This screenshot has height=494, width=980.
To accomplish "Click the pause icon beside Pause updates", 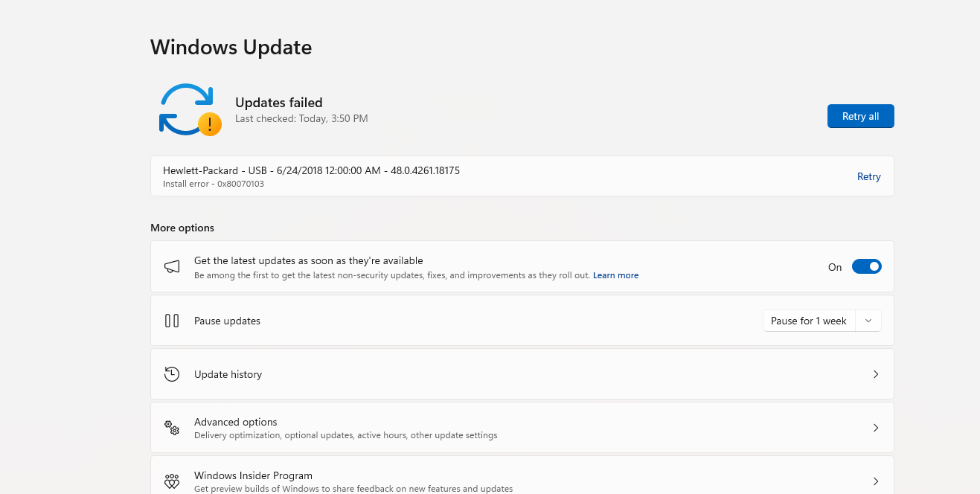I will [172, 321].
